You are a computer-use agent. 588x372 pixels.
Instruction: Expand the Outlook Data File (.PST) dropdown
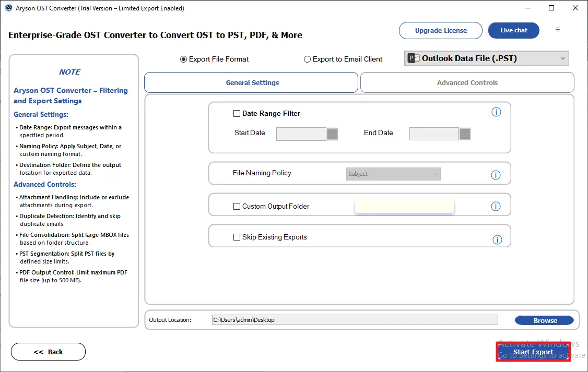(486, 58)
